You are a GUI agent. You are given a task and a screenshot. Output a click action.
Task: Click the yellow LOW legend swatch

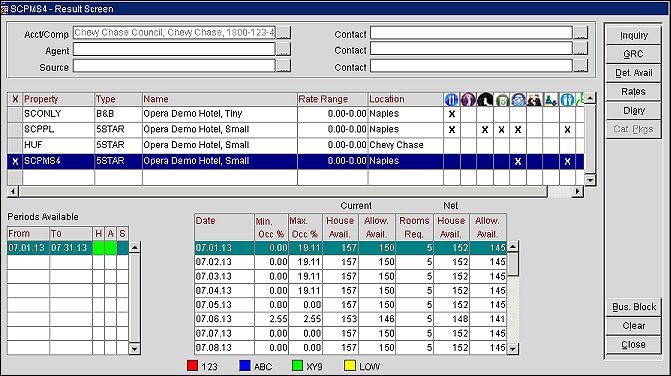click(x=350, y=366)
